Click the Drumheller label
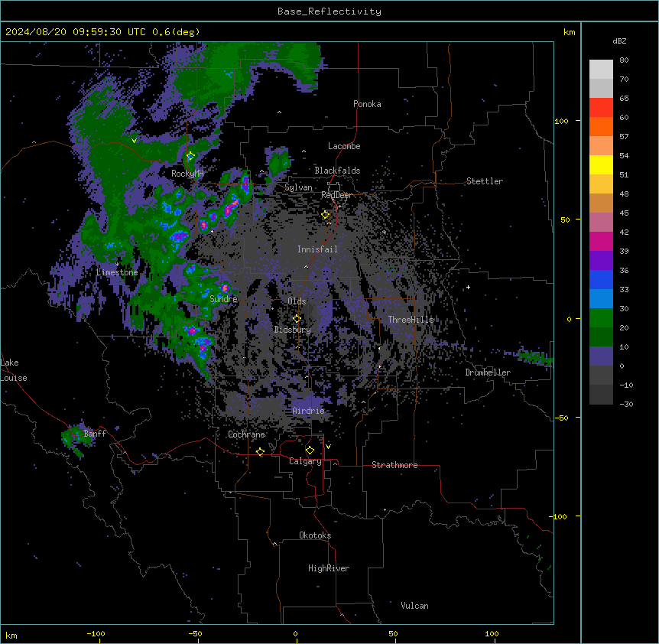This screenshot has width=659, height=644. pyautogui.click(x=488, y=372)
